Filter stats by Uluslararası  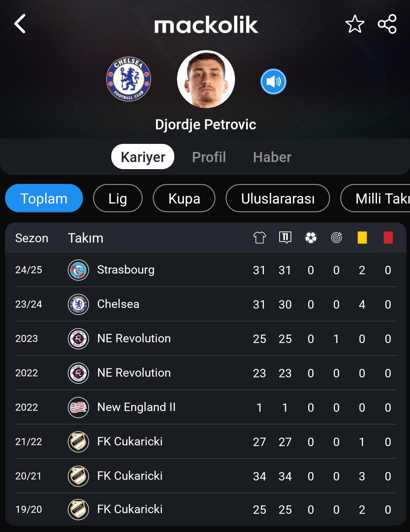pos(278,198)
